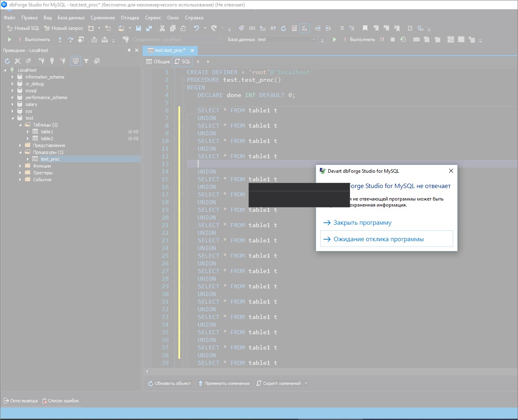This screenshot has width=518, height=420.
Task: Click the refresh icon in the top toolbar
Action: pyautogui.click(x=284, y=28)
